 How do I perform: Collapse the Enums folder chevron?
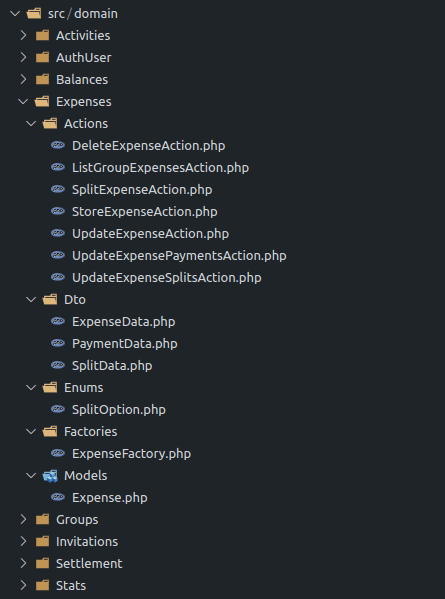click(31, 387)
